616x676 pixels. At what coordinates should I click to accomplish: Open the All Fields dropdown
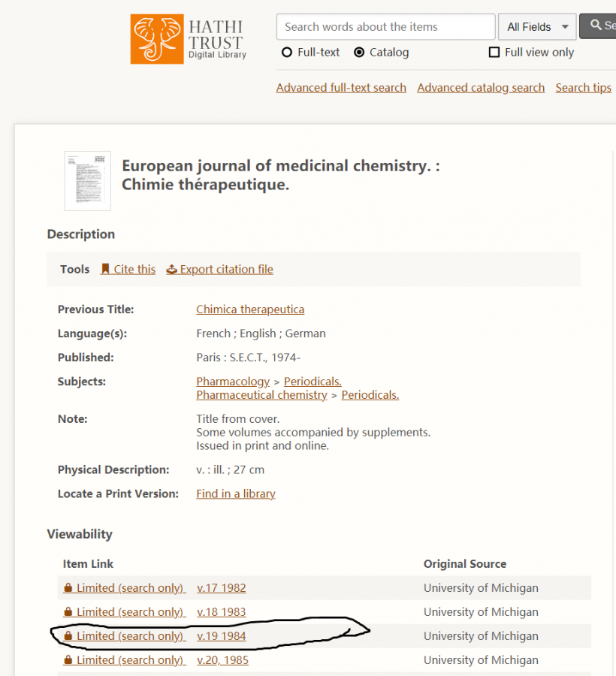coord(537,27)
